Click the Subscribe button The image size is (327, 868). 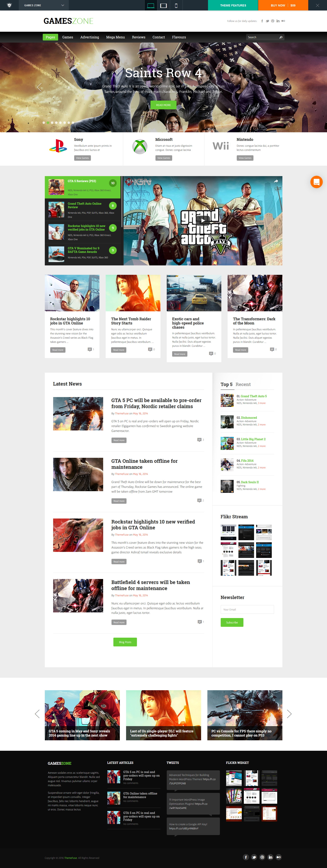[232, 622]
